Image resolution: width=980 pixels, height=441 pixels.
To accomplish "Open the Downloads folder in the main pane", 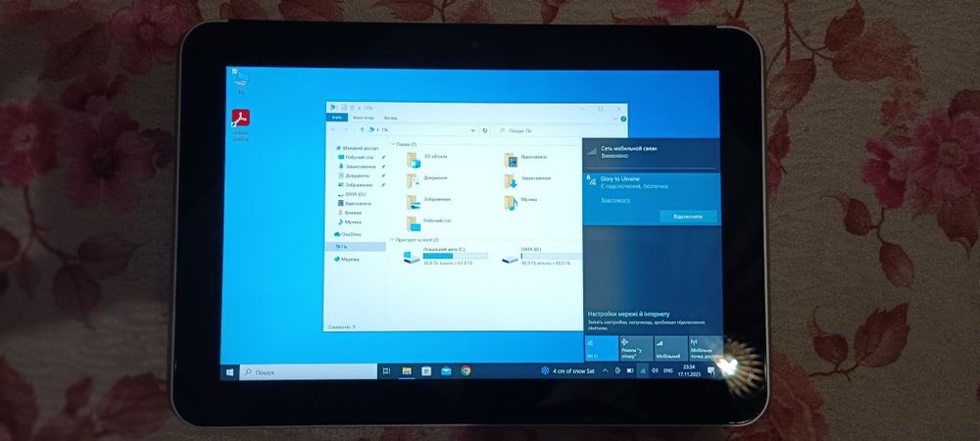I will click(527, 181).
